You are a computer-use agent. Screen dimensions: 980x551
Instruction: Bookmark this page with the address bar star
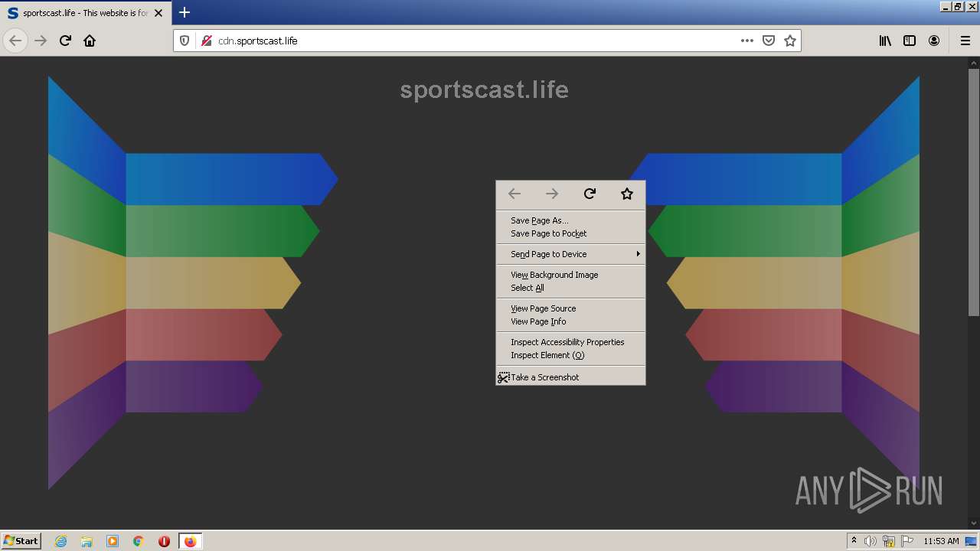coord(790,41)
